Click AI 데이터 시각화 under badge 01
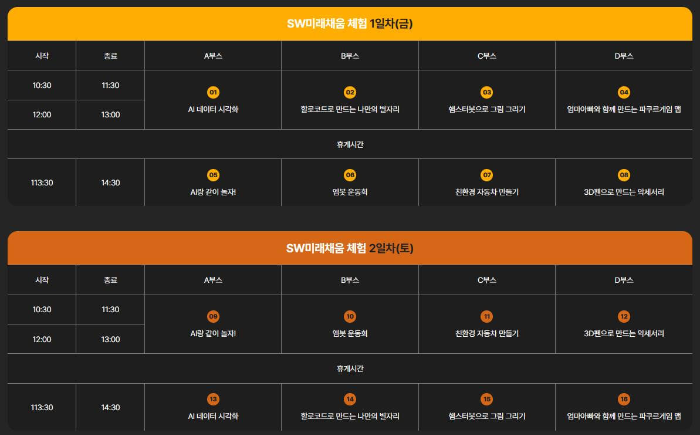This screenshot has width=700, height=435. [213, 109]
